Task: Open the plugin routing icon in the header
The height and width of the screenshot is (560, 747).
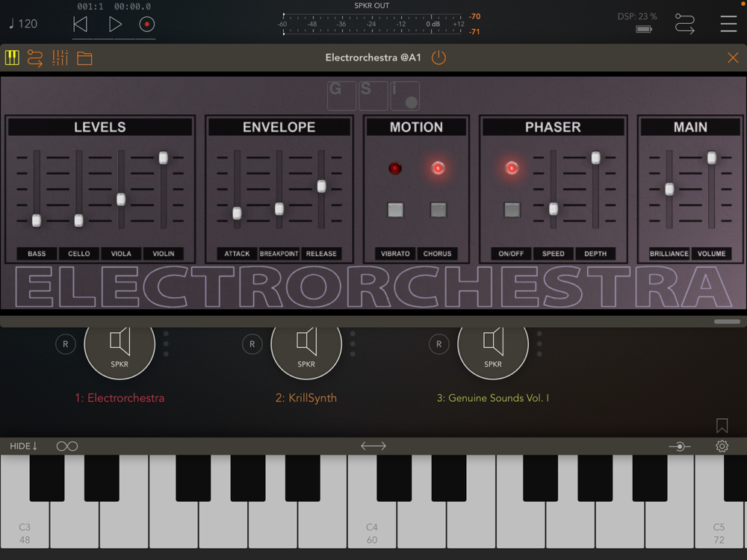Action: pyautogui.click(x=35, y=58)
